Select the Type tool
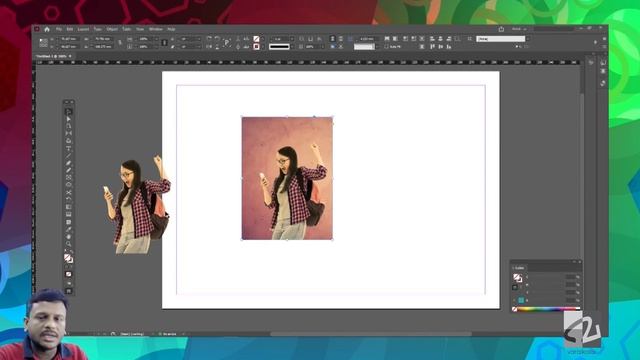The width and height of the screenshot is (640, 360). pyautogui.click(x=69, y=148)
